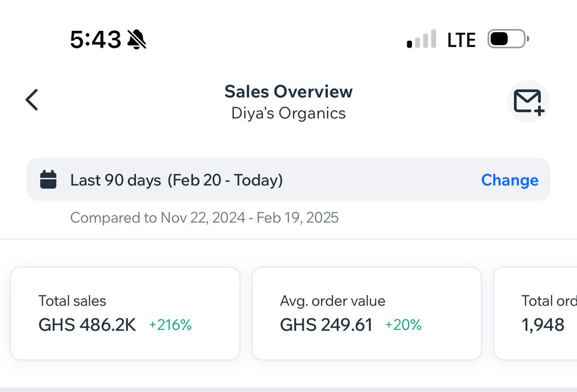
Task: Tap the calendar icon in date bar
Action: click(48, 180)
